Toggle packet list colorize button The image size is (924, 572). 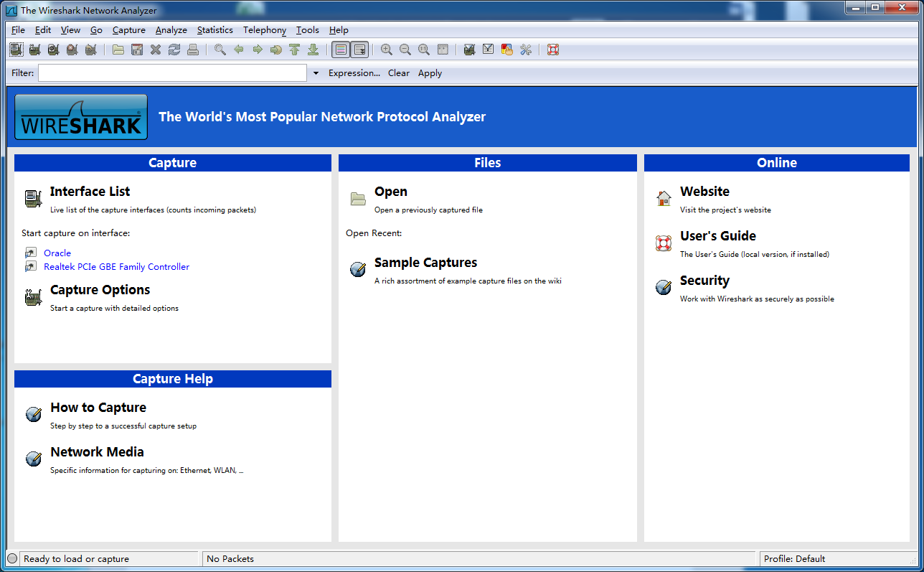coord(341,50)
